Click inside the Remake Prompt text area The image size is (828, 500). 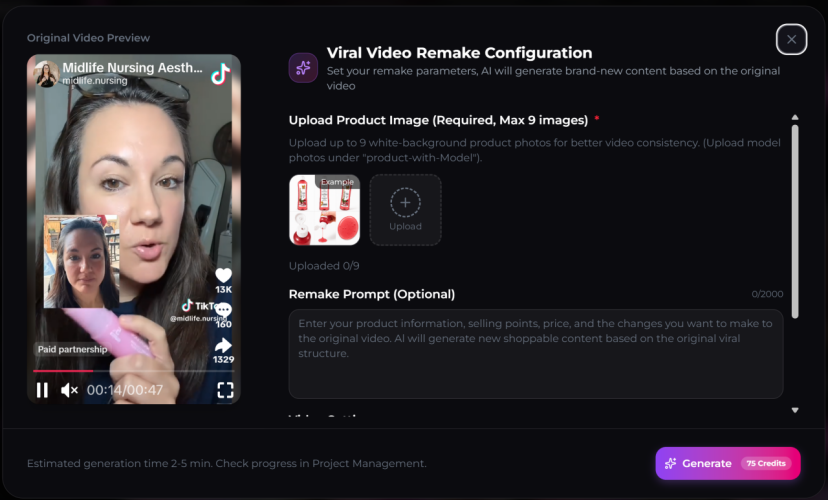536,354
